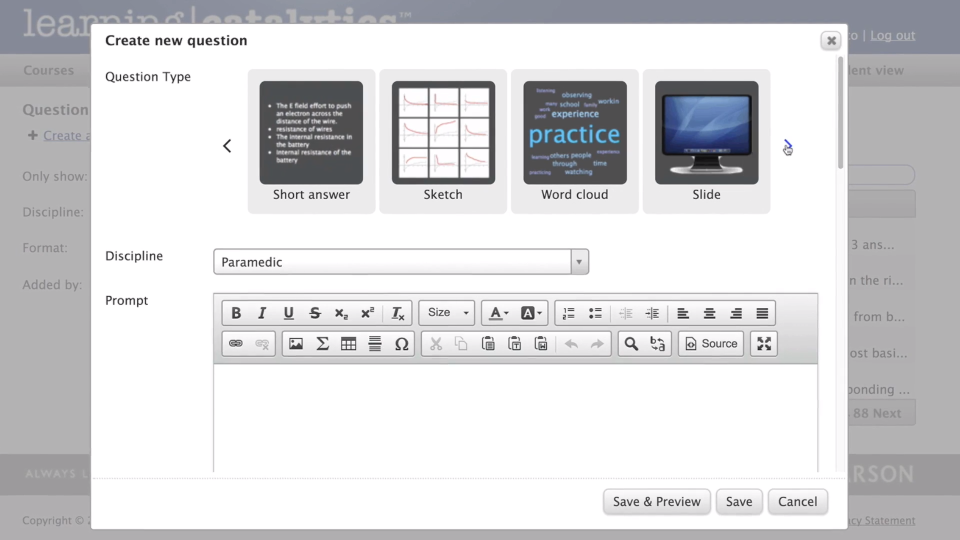Close the Create new question dialog
Viewport: 960px width, 540px height.
click(831, 40)
